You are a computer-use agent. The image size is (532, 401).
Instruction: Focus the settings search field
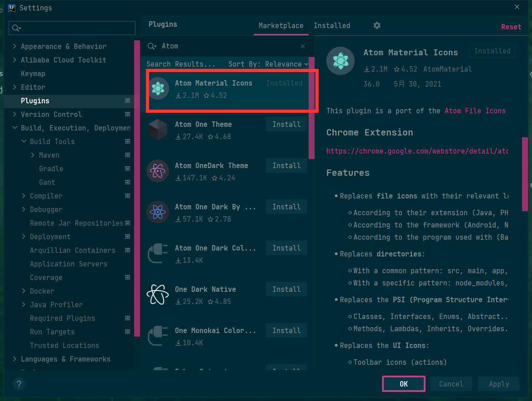coord(72,28)
